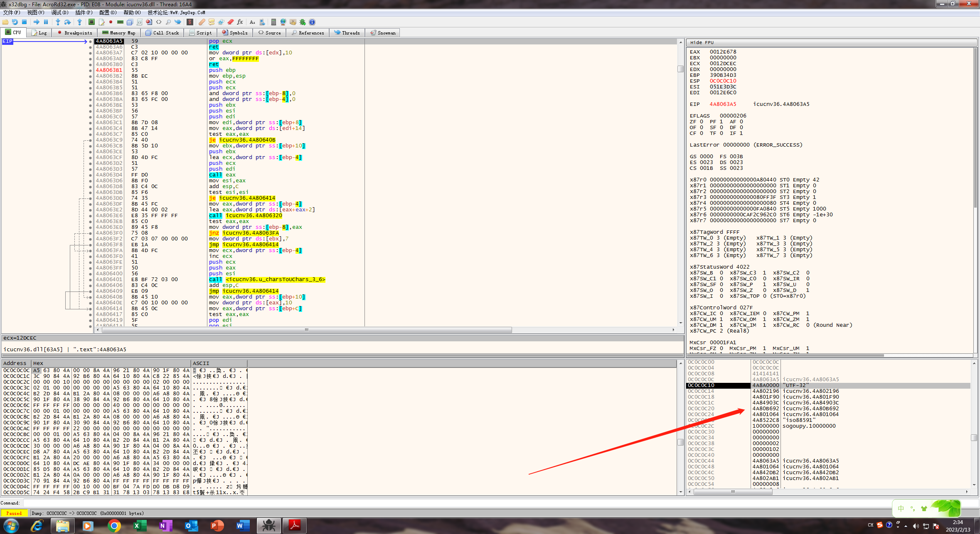
Task: Click the Step Into toolbar icon
Action: coord(58,22)
